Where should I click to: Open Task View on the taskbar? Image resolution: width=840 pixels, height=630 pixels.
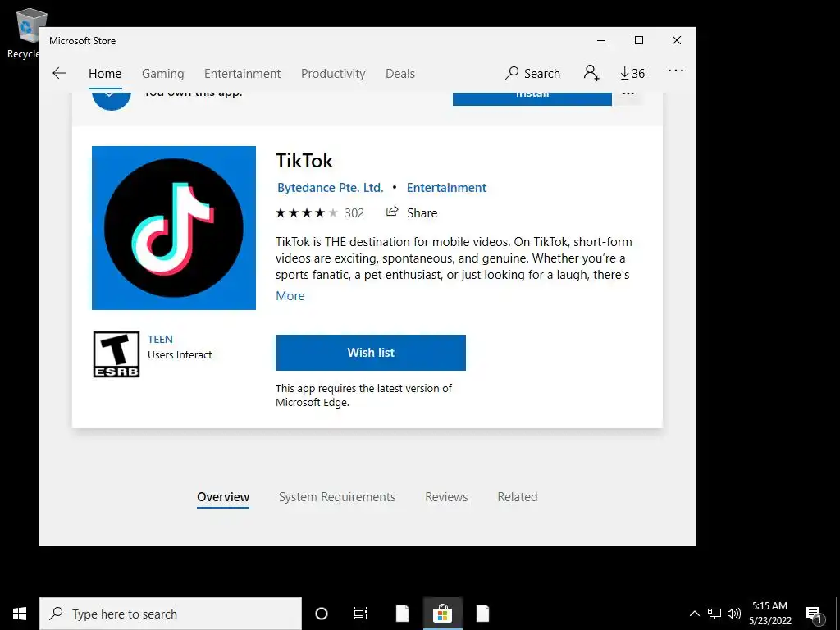tap(361, 614)
